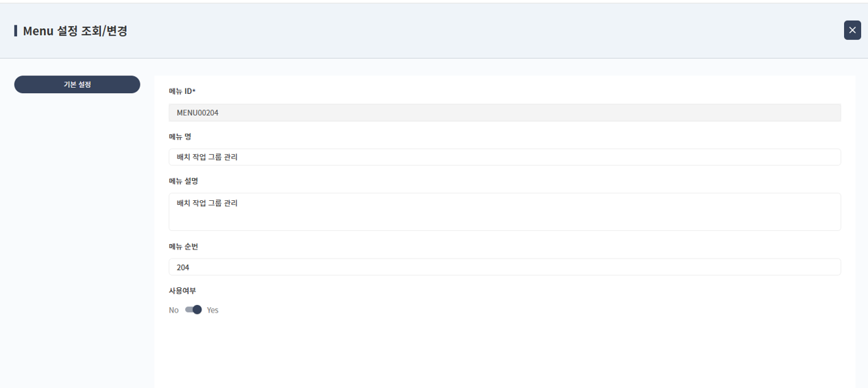Click the dark knob of the 사용여부 switch
Image resolution: width=868 pixels, height=388 pixels.
point(197,310)
